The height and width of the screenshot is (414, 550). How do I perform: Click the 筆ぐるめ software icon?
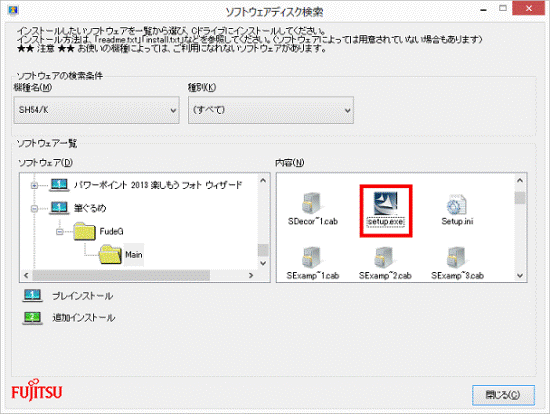59,208
